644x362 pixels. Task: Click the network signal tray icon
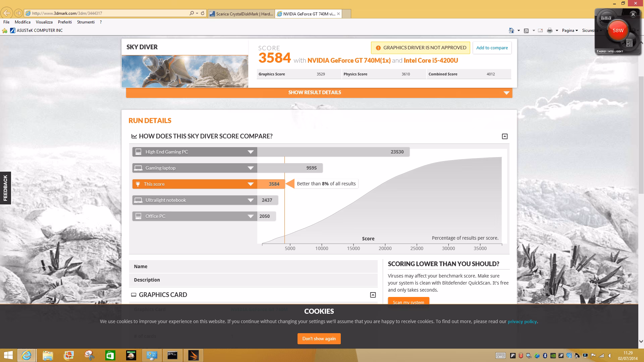(601, 356)
